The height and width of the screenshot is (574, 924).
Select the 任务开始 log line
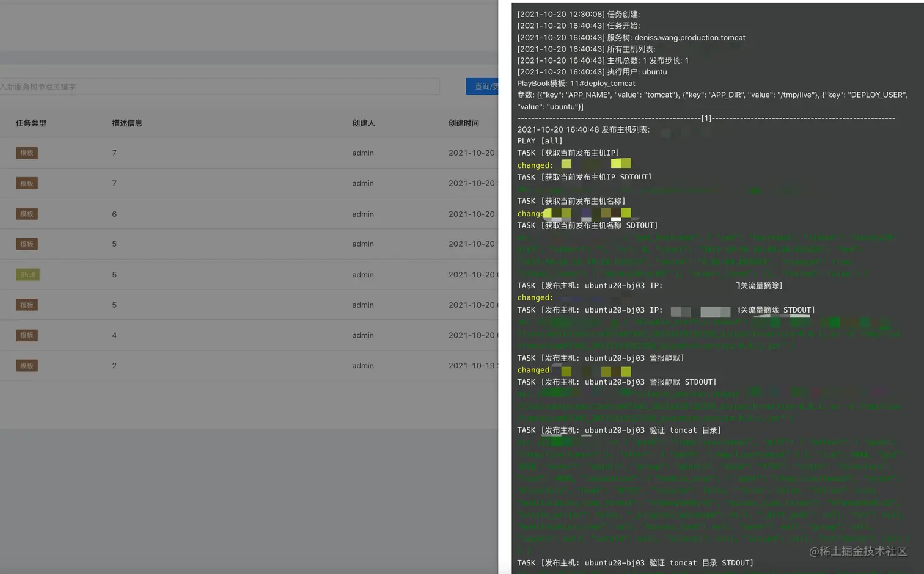(579, 26)
